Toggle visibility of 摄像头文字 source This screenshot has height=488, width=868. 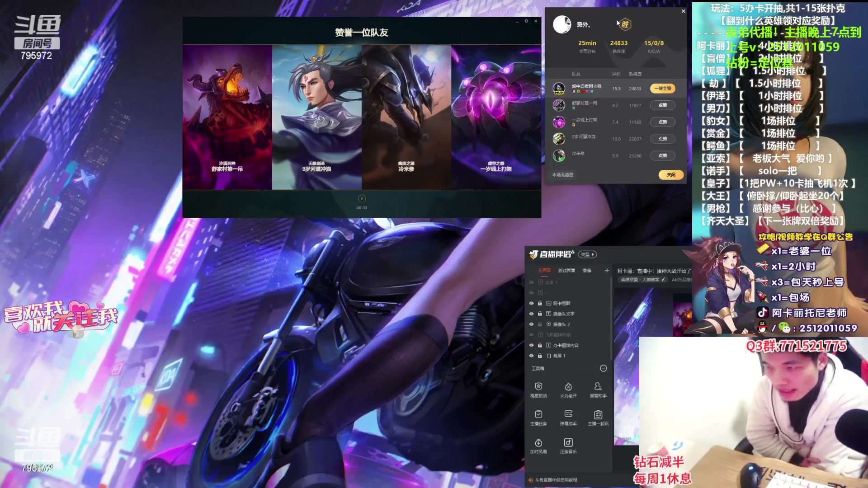(x=532, y=314)
